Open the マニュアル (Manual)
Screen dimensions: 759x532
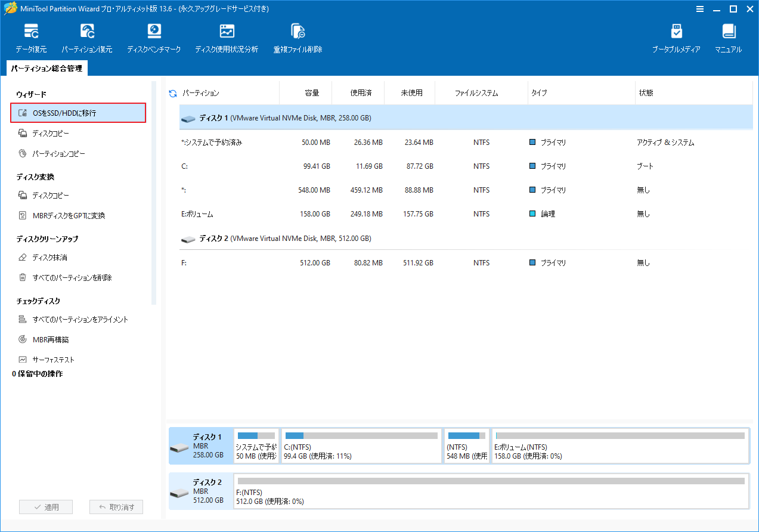pos(727,37)
